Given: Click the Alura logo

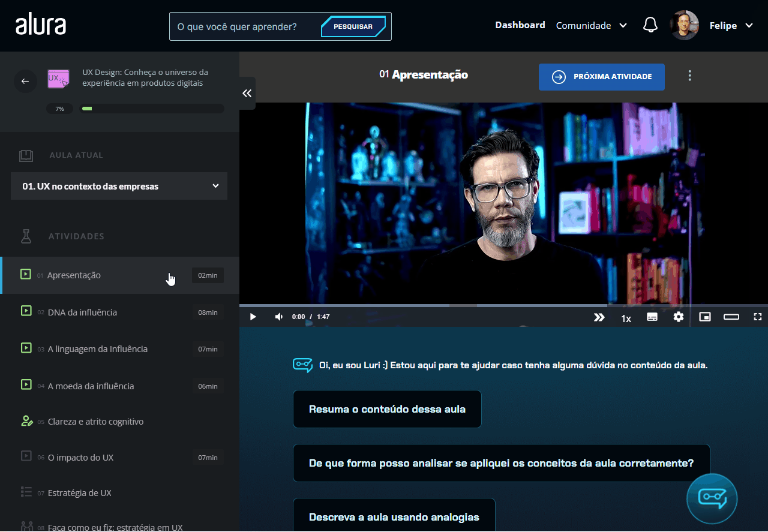Looking at the screenshot, I should (41, 25).
